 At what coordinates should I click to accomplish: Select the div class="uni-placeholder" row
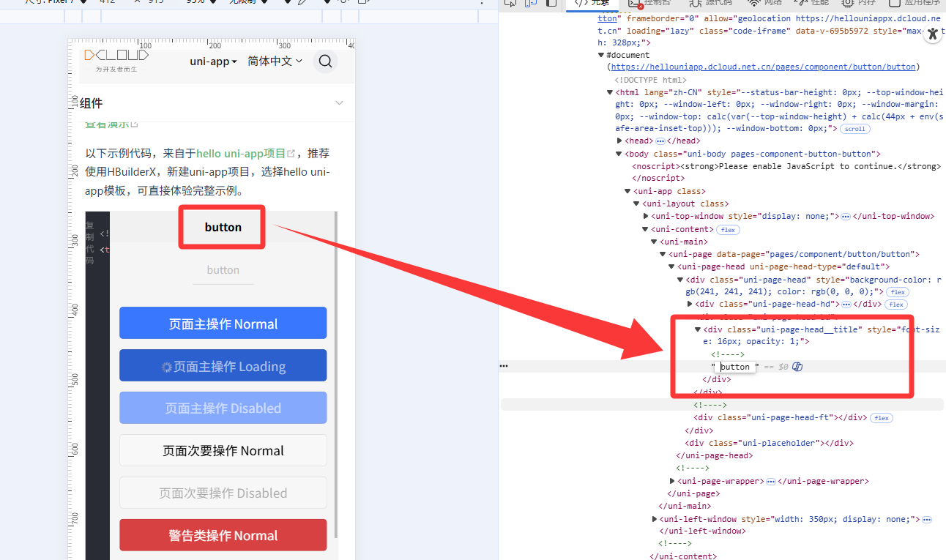pos(769,443)
